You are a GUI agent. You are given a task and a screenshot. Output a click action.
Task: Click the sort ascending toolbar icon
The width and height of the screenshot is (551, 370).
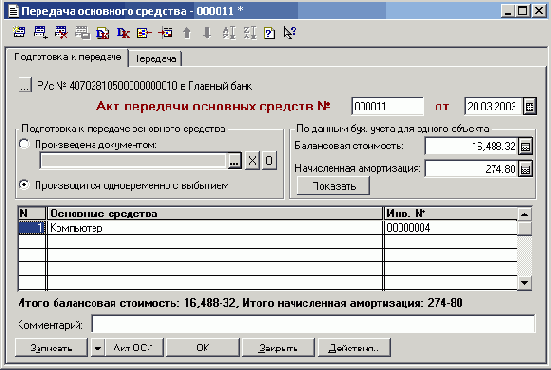pos(229,33)
